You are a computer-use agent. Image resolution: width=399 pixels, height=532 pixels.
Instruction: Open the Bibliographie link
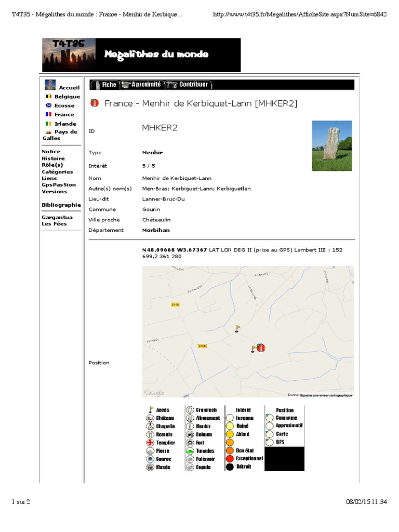61,205
